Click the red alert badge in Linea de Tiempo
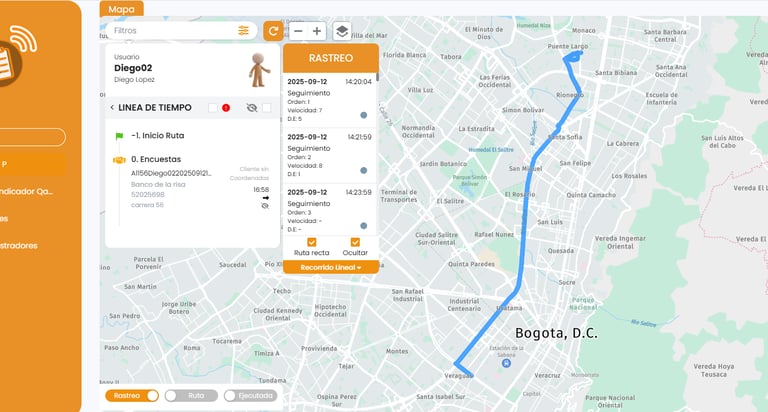 [x=226, y=108]
